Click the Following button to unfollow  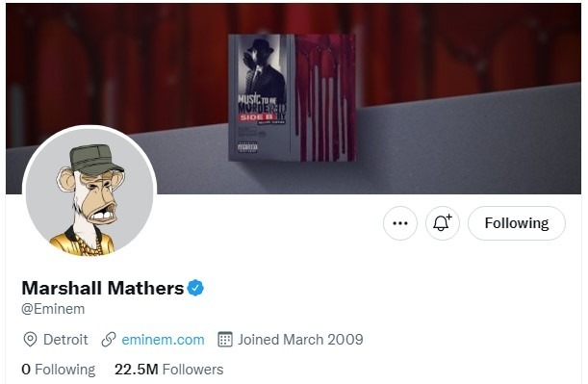(517, 223)
